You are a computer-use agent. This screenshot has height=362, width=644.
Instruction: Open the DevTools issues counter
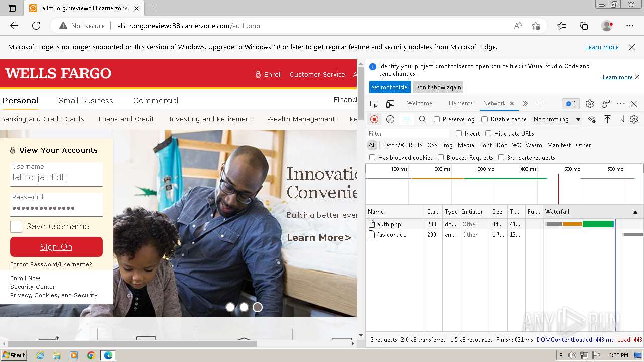(571, 103)
